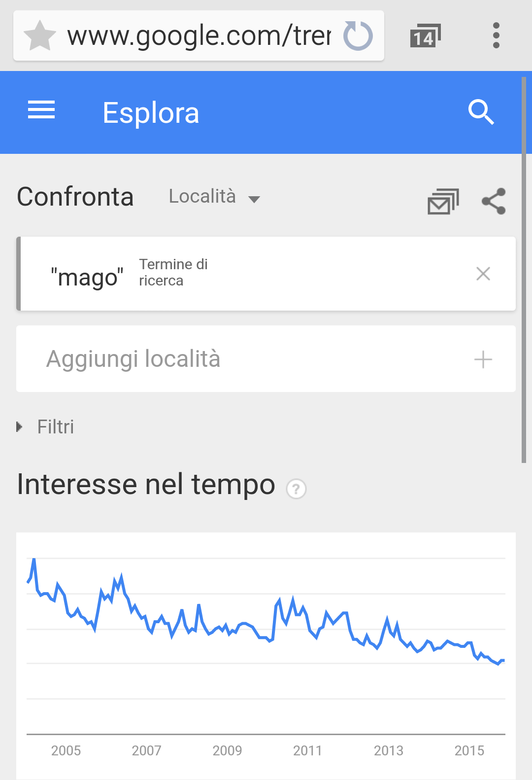Image resolution: width=532 pixels, height=780 pixels.
Task: Open the email subscription envelope icon
Action: pos(443,201)
